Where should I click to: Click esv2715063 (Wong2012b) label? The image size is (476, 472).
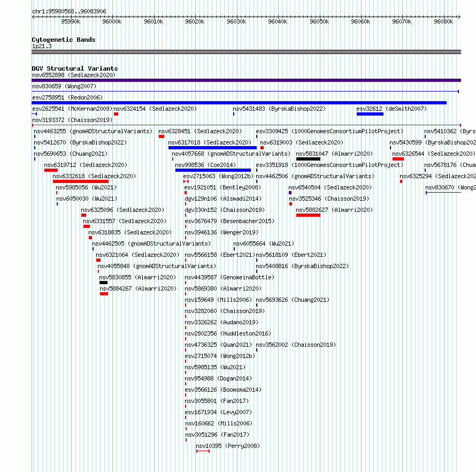point(218,176)
